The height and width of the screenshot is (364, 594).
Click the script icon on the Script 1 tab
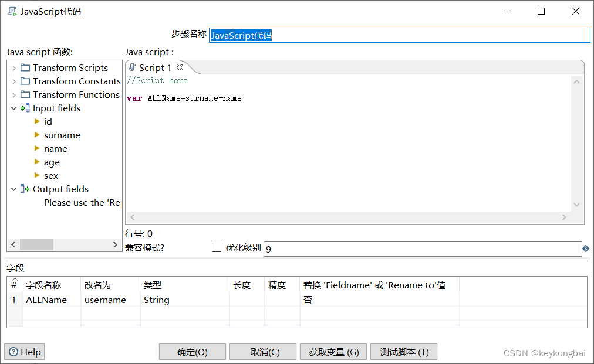131,67
